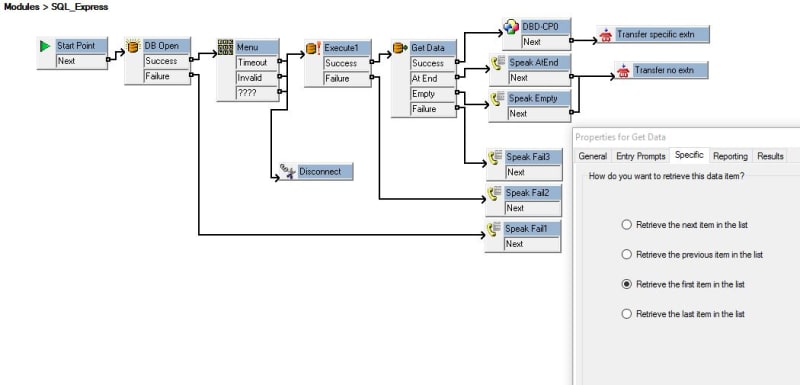Select the Start Point node title

[81, 46]
